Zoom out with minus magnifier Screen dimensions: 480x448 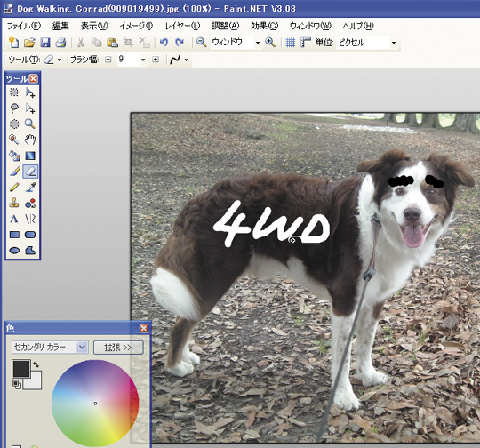(201, 43)
